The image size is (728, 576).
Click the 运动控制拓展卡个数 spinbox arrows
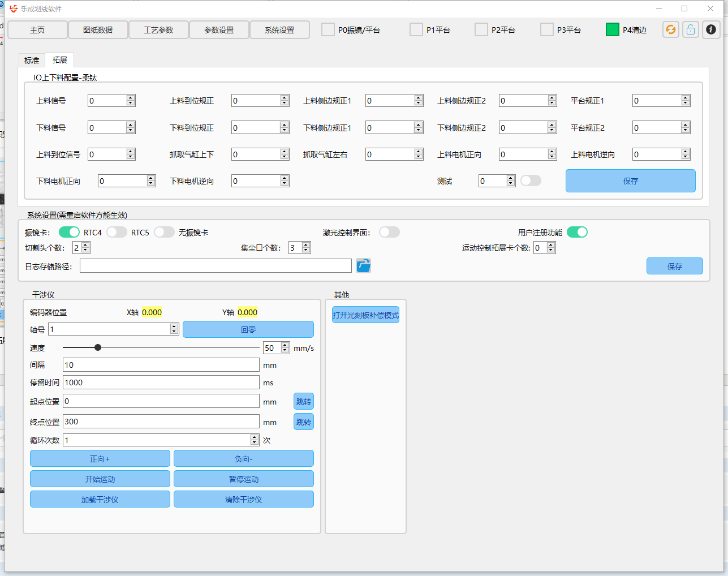551,247
